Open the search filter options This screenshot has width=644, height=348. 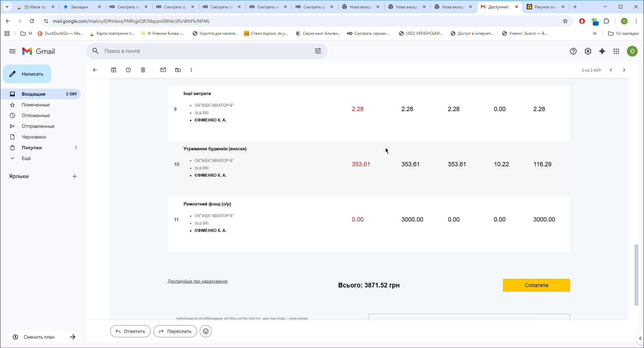coord(318,51)
